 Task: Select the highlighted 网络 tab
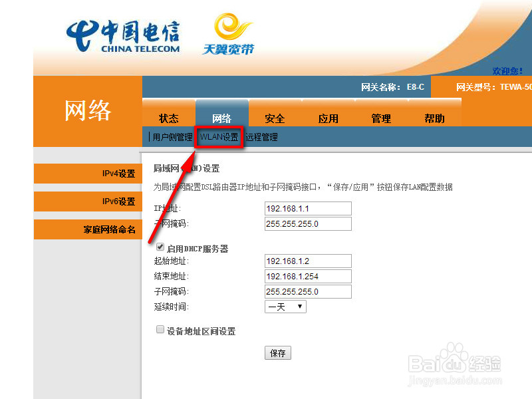(221, 118)
